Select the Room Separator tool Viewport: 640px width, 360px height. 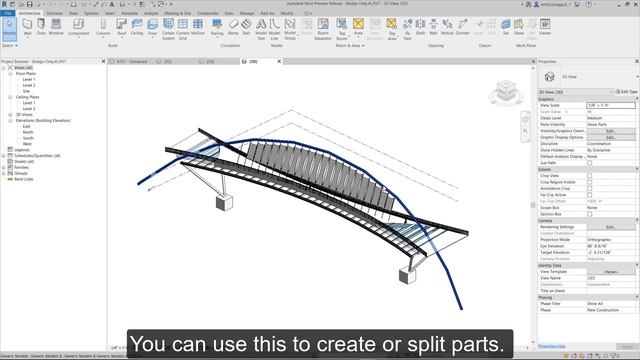coord(323,29)
